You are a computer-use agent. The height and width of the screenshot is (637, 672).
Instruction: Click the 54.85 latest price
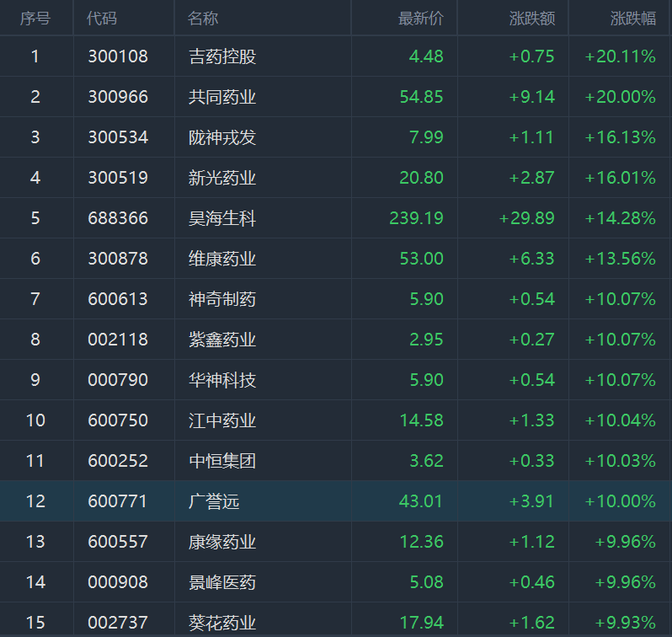coord(421,97)
